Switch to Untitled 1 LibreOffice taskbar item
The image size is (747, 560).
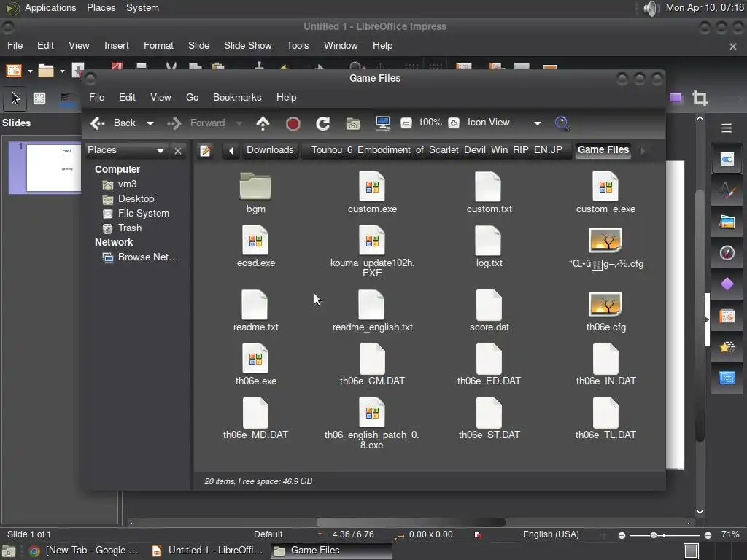(208, 551)
